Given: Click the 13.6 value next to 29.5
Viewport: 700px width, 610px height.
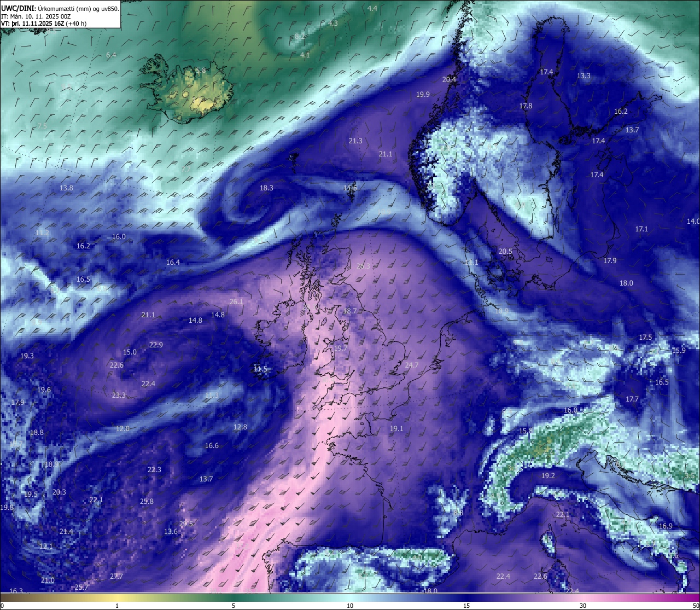Looking at the screenshot, I should click(x=171, y=531).
